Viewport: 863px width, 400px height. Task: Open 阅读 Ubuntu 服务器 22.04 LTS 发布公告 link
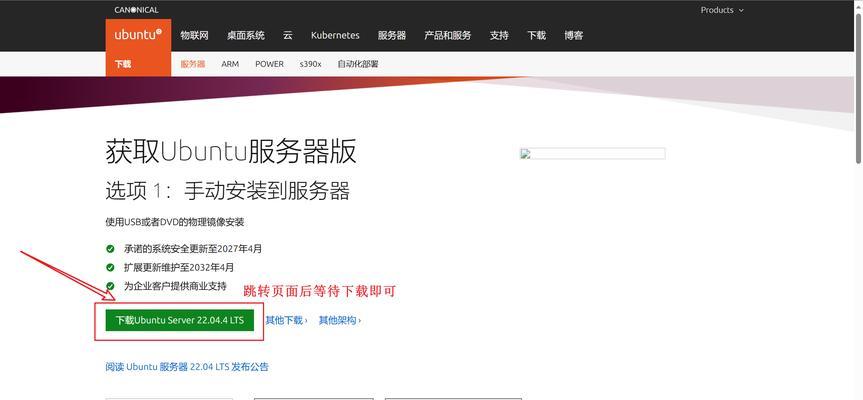pos(187,367)
